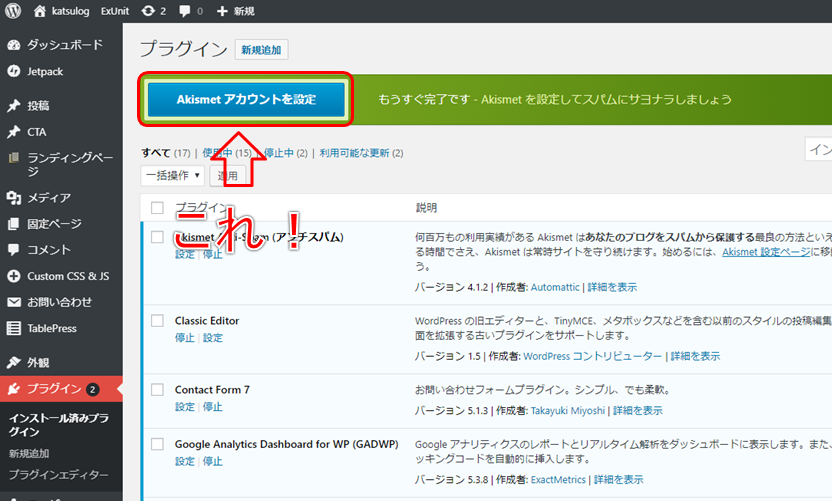Open ExactMetrics author link
The width and height of the screenshot is (832, 501).
[x=558, y=479]
